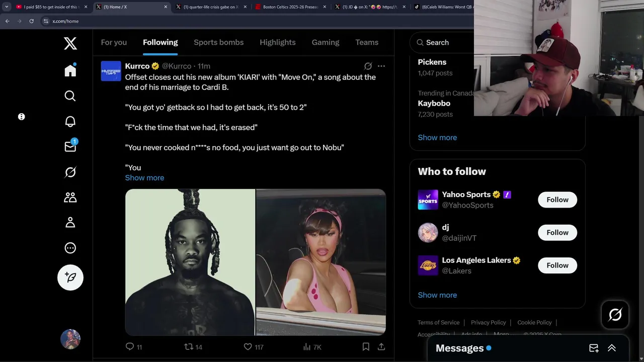The image size is (644, 362).
Task: Open Pickens trending topic
Action: tap(432, 62)
